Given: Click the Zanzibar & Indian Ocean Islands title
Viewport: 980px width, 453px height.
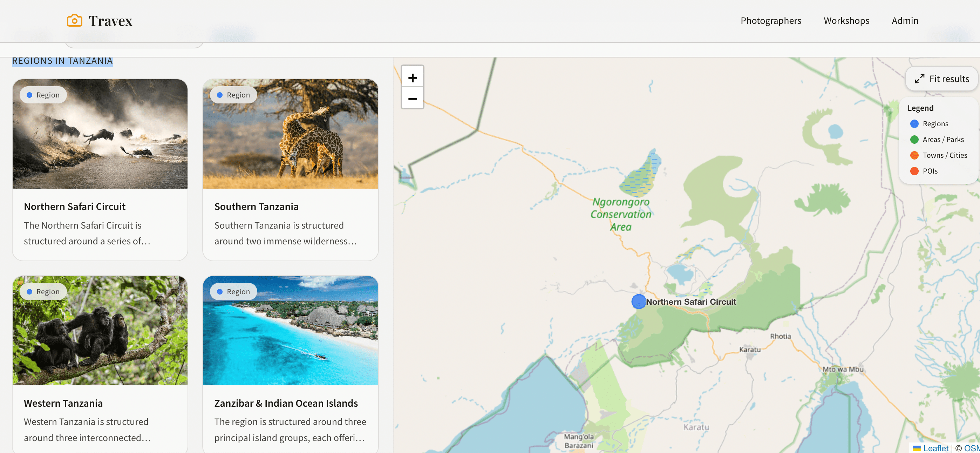Looking at the screenshot, I should (286, 403).
